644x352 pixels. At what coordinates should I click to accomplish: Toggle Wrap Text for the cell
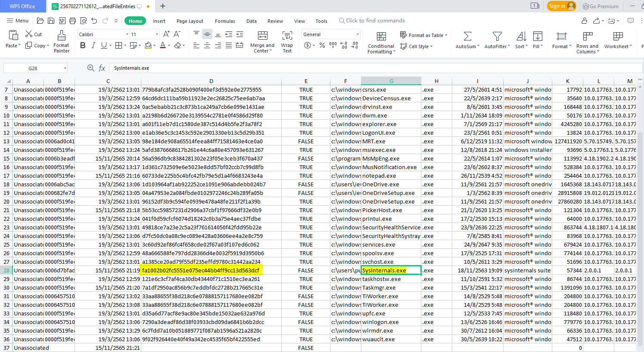287,35
